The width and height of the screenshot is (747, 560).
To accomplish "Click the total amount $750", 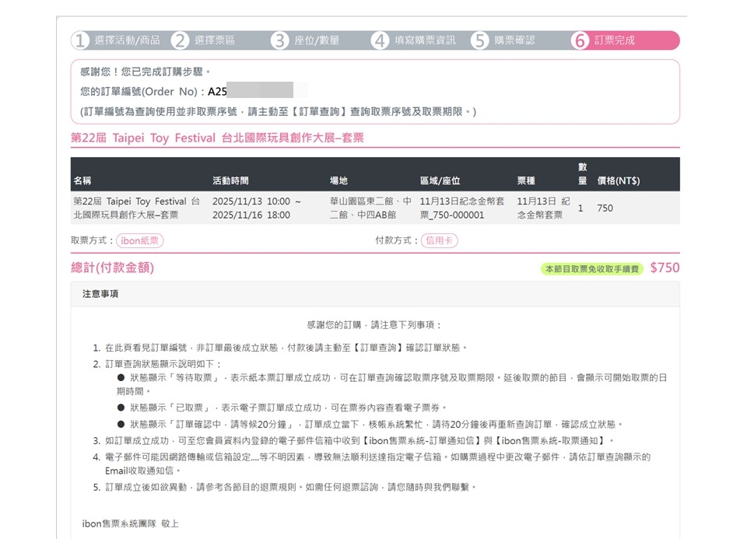I will [x=665, y=268].
